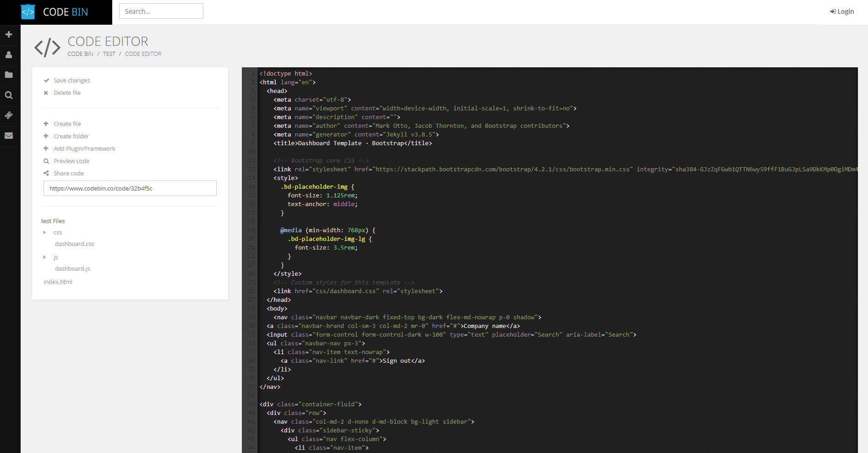This screenshot has height=453, width=868.
Task: Click the X icon beside Delete file
Action: 46,93
